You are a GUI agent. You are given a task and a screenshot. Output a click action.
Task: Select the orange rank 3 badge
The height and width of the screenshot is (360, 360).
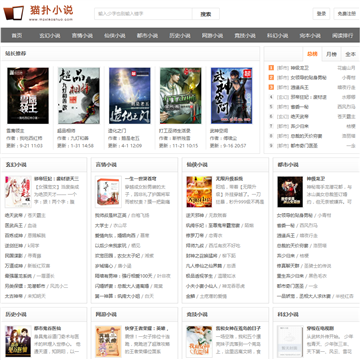(271, 87)
